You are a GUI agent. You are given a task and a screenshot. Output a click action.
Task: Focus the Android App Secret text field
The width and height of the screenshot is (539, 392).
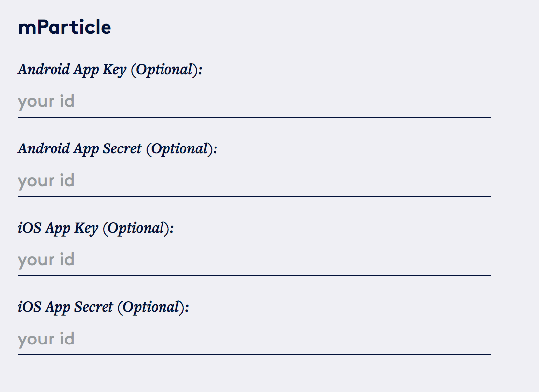click(x=254, y=181)
